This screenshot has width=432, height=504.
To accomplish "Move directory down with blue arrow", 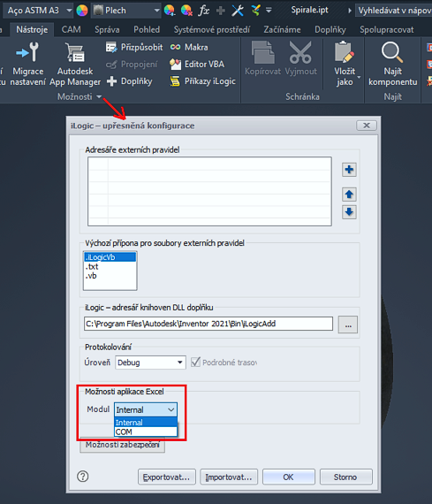I will pos(349,212).
